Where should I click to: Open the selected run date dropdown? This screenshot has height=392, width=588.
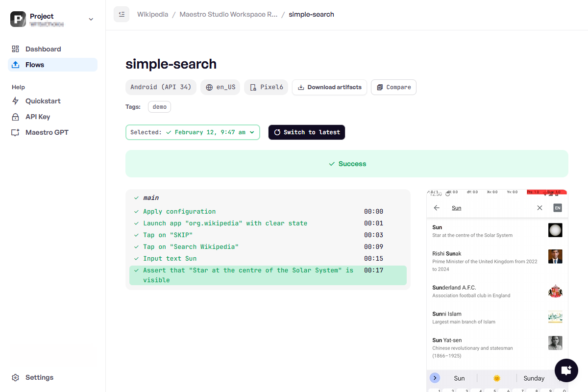click(x=193, y=132)
